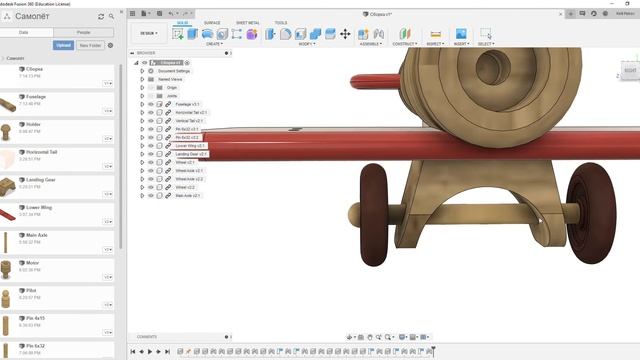Switch to the Surface tab
This screenshot has height=360, width=640.
[x=212, y=23]
